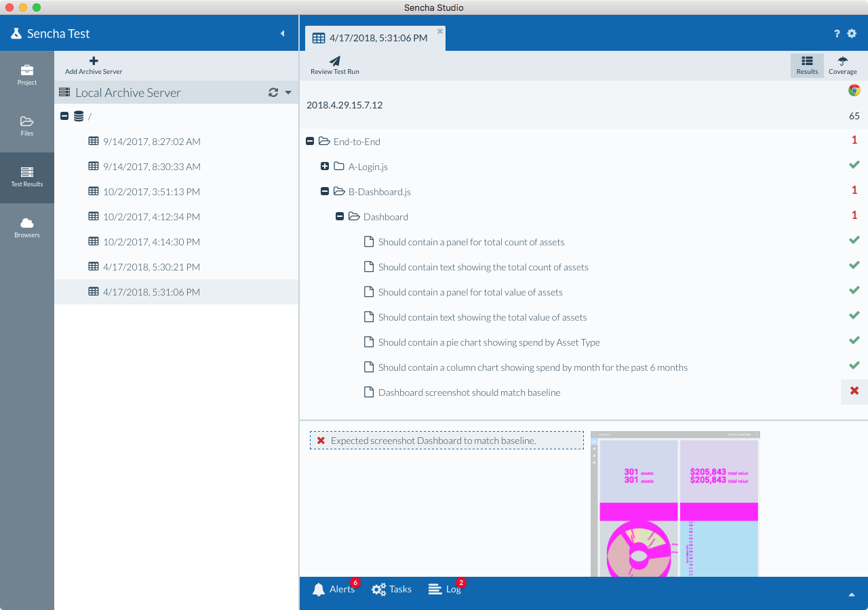Viewport: 868px width, 610px height.
Task: Open the Project section in sidebar
Action: pyautogui.click(x=27, y=75)
